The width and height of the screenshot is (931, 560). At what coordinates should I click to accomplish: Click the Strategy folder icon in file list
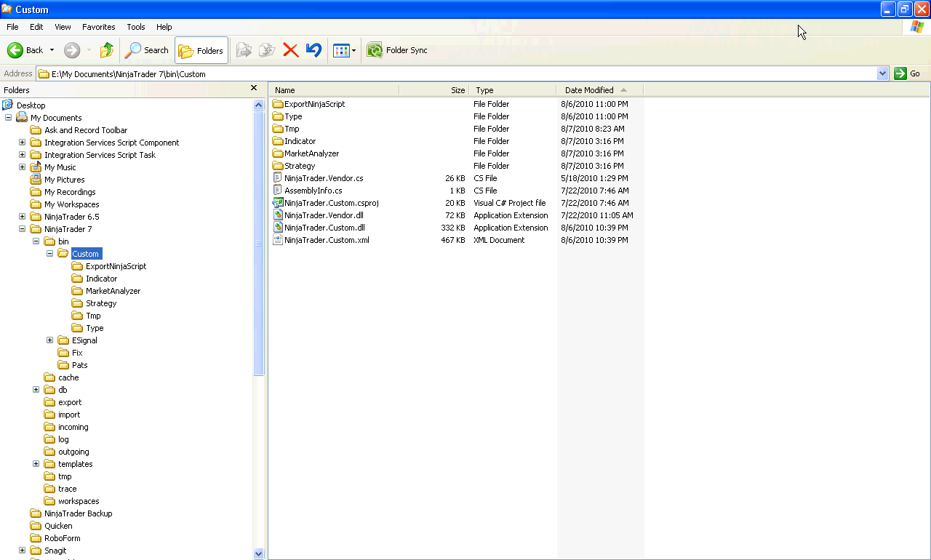278,166
